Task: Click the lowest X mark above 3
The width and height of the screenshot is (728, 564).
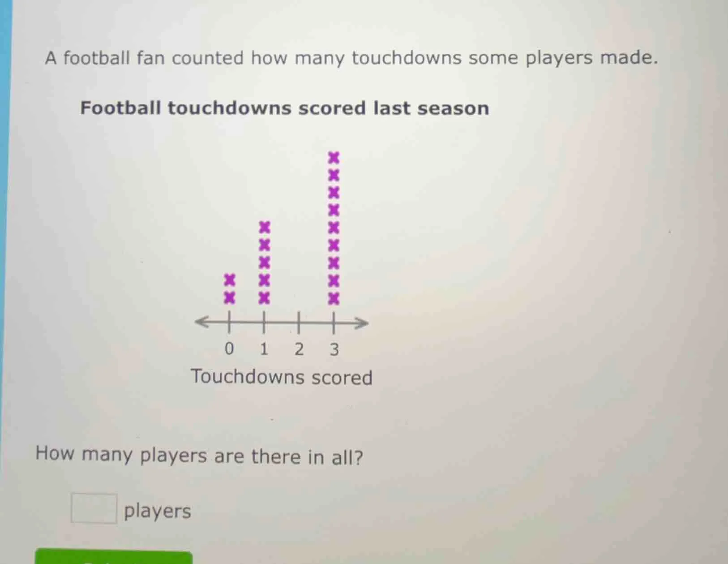Action: tap(333, 297)
